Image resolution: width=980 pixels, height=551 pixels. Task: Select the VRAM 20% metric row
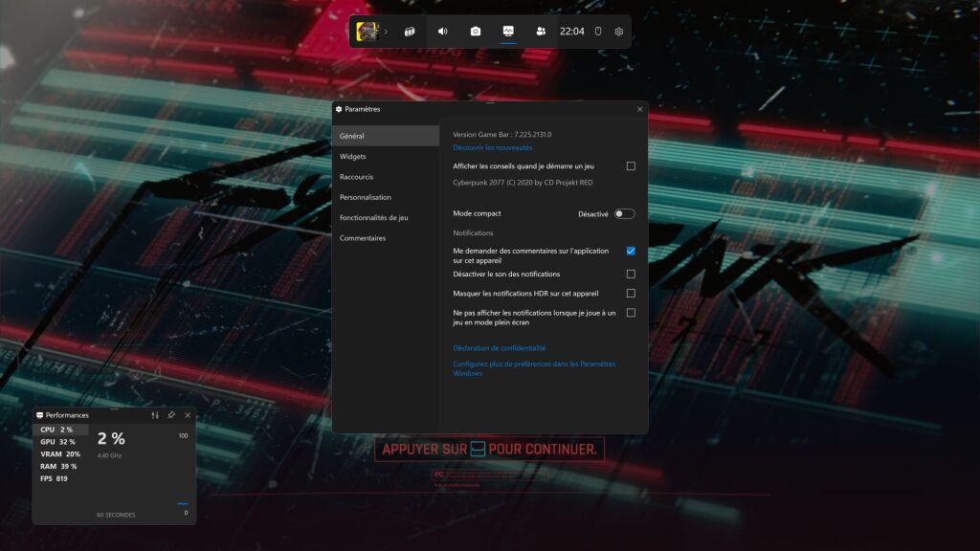point(60,454)
